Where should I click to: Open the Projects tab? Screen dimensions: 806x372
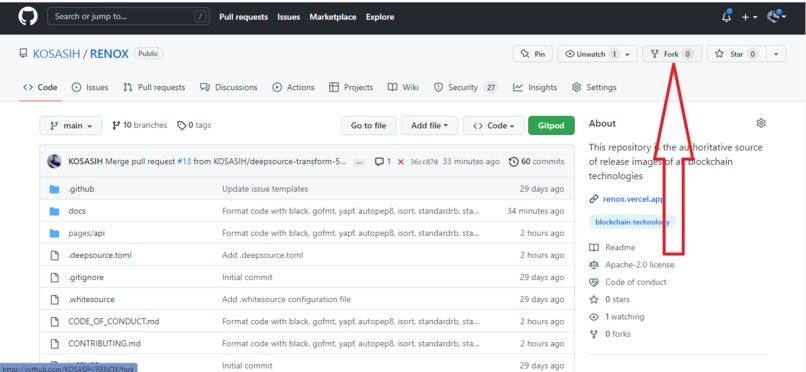351,87
